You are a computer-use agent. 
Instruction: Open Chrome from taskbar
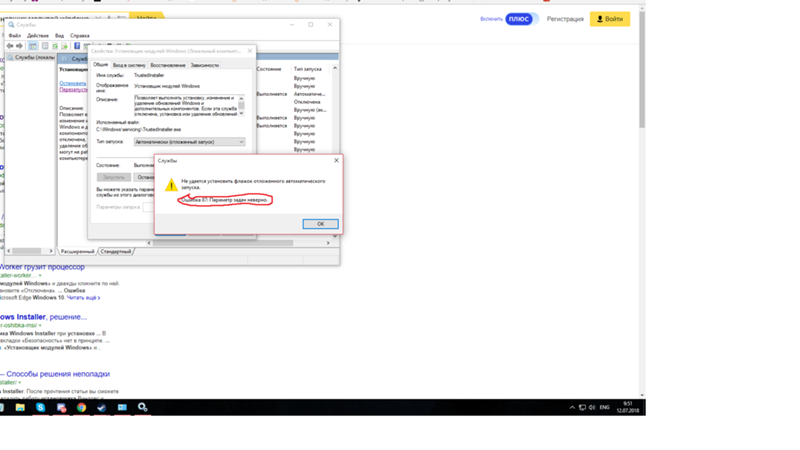81,407
